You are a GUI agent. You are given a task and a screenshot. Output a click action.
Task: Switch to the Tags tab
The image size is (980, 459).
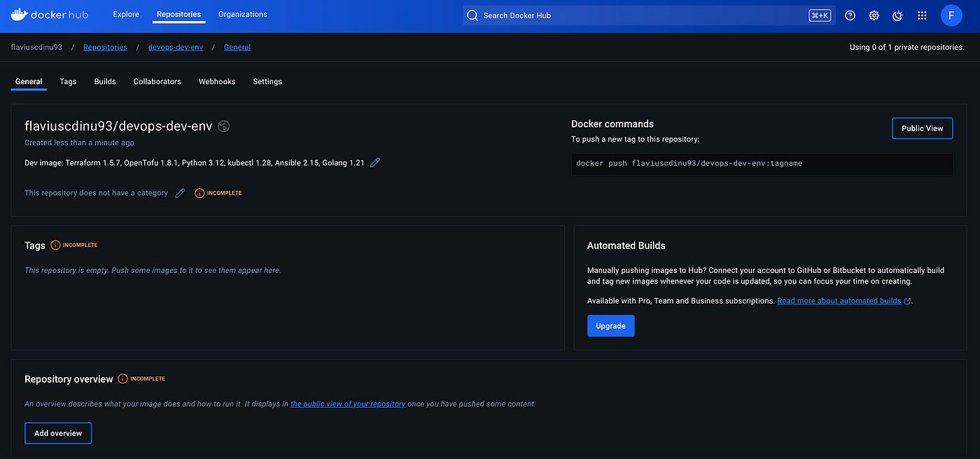pyautogui.click(x=68, y=82)
